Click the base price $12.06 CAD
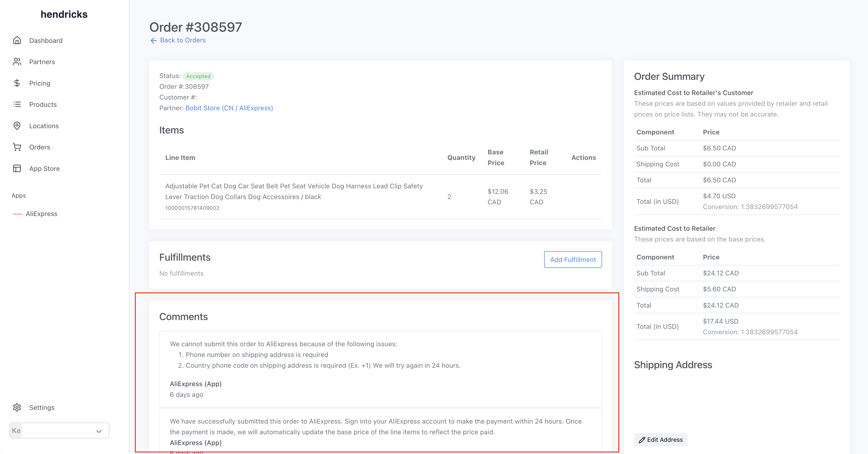 click(498, 197)
